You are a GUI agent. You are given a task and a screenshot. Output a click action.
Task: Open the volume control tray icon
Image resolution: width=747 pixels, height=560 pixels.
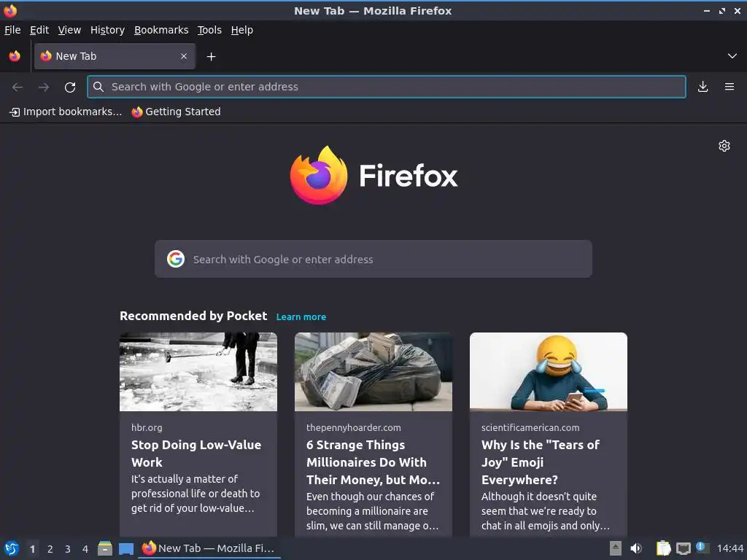point(636,548)
